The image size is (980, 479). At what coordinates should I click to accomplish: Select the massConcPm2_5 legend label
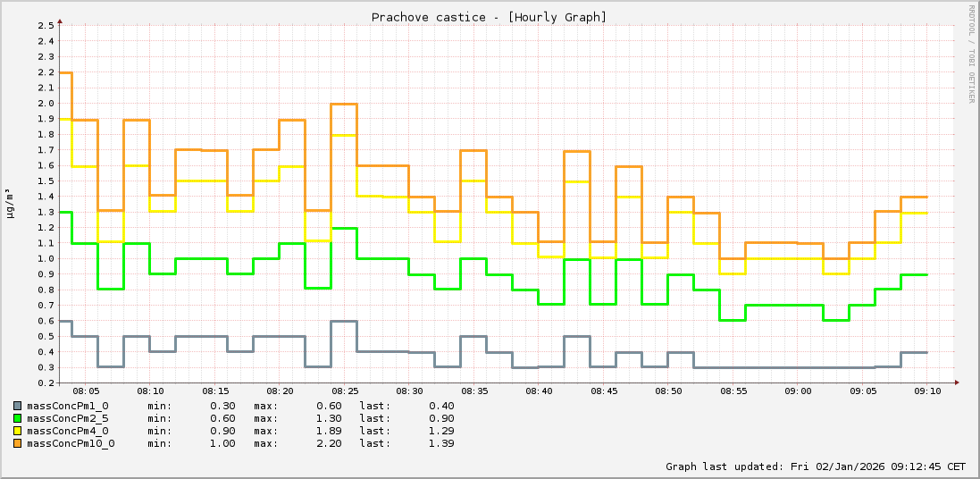(x=67, y=418)
